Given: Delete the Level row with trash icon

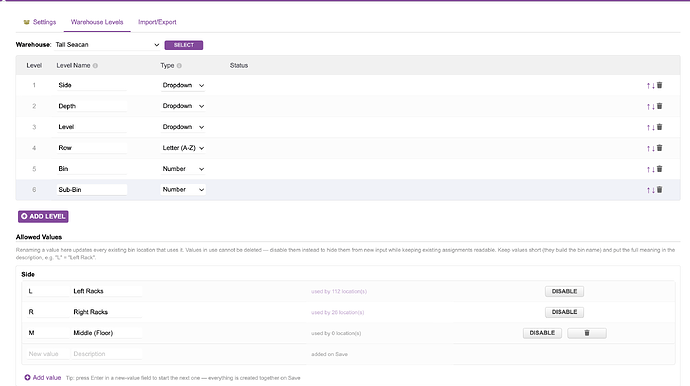Looking at the screenshot, I should 659,127.
